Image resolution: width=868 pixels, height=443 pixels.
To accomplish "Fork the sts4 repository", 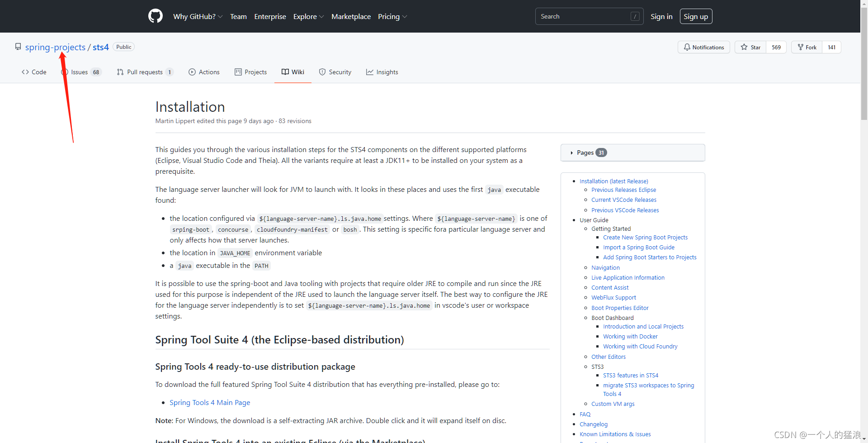I will coord(807,47).
